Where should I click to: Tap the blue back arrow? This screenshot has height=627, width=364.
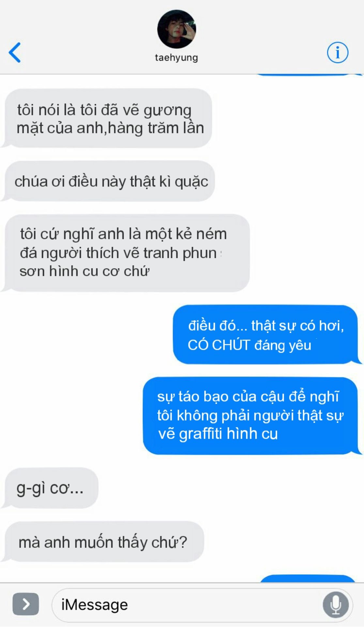(15, 52)
